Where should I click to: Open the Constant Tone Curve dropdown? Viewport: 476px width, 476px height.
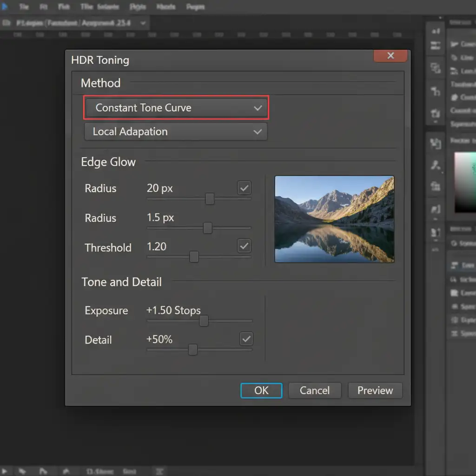pos(176,108)
